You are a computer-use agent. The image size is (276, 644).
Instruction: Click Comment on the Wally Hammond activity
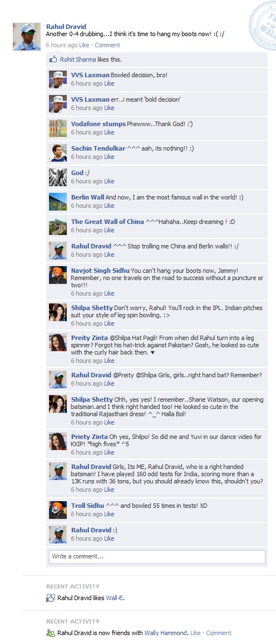pos(219,633)
